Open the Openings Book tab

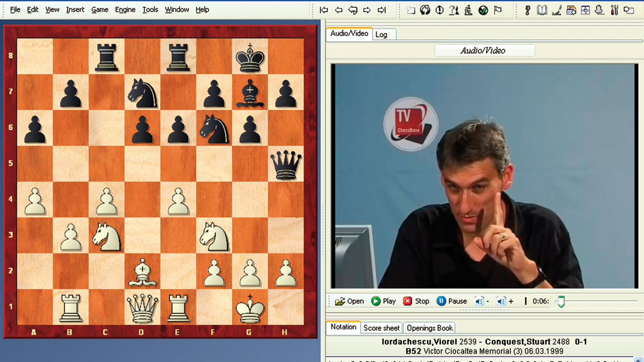pyautogui.click(x=429, y=327)
